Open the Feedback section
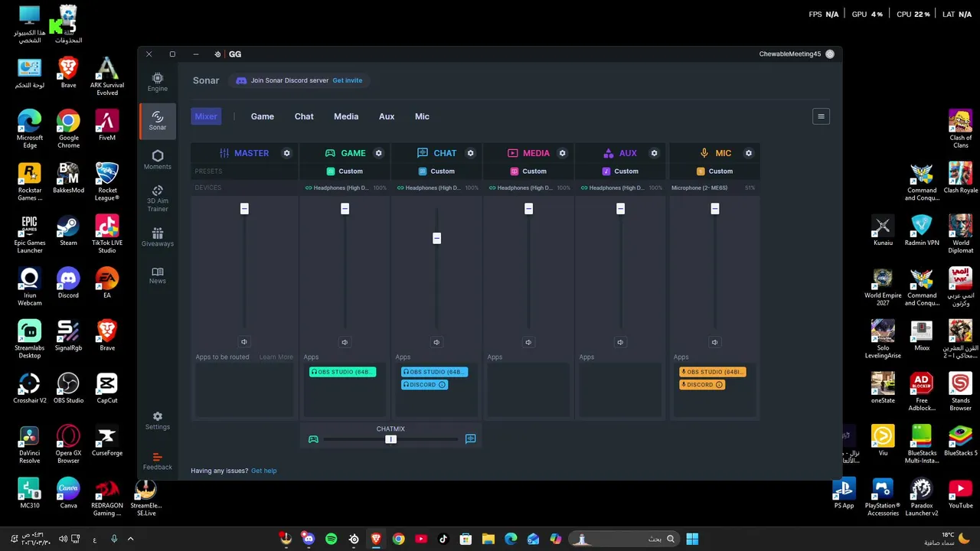Image resolution: width=980 pixels, height=551 pixels. tap(157, 461)
